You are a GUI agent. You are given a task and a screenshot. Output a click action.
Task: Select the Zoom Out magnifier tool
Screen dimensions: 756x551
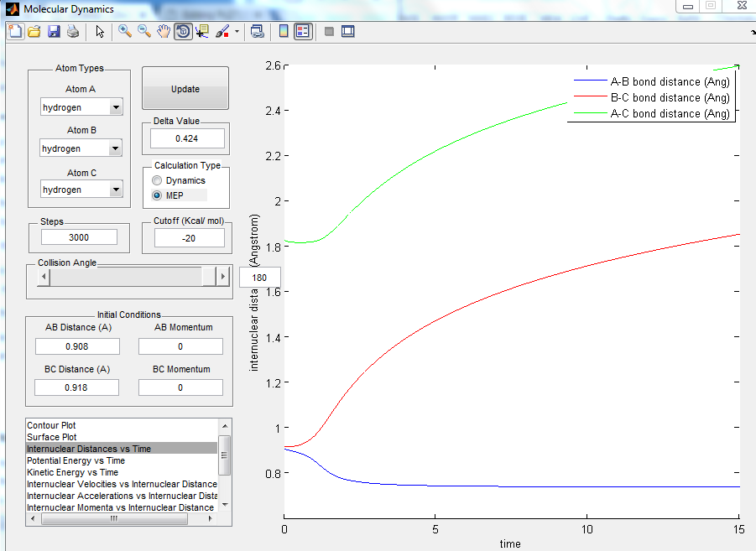coord(144,32)
